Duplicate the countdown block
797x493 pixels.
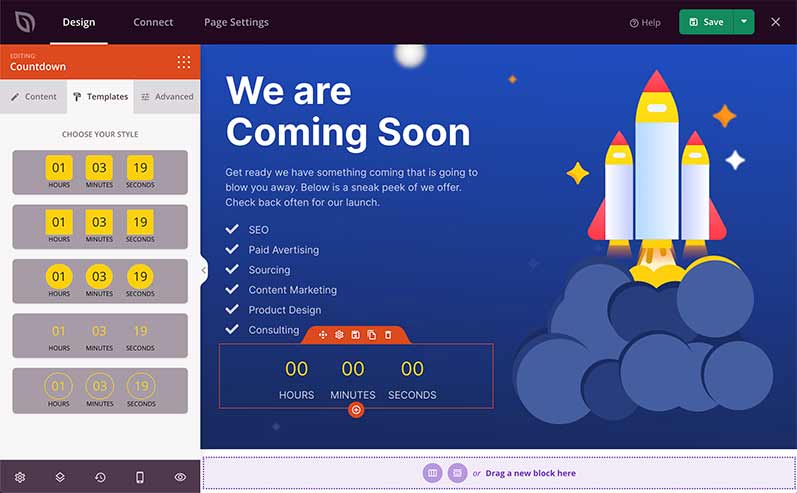tap(371, 335)
